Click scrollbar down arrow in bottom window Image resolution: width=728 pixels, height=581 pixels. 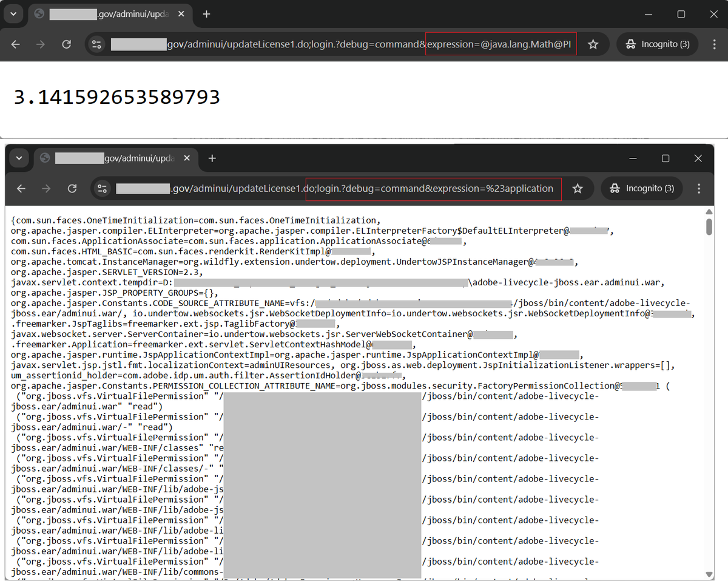point(709,574)
